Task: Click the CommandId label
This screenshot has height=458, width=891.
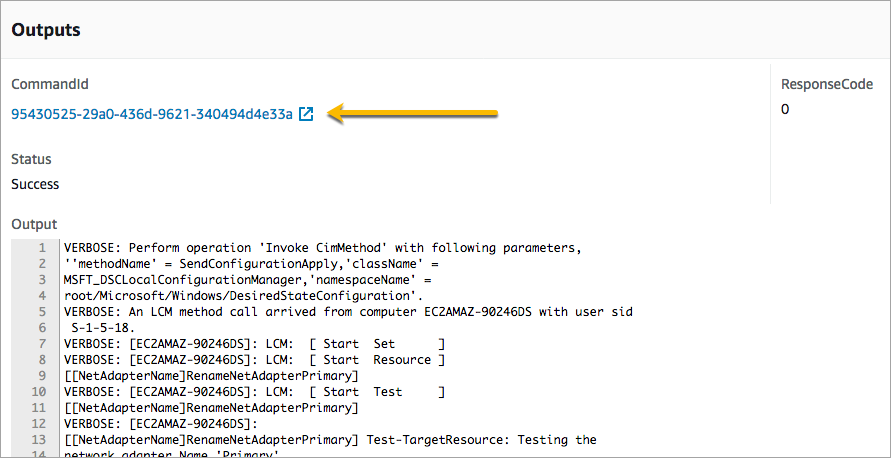Action: tap(50, 85)
